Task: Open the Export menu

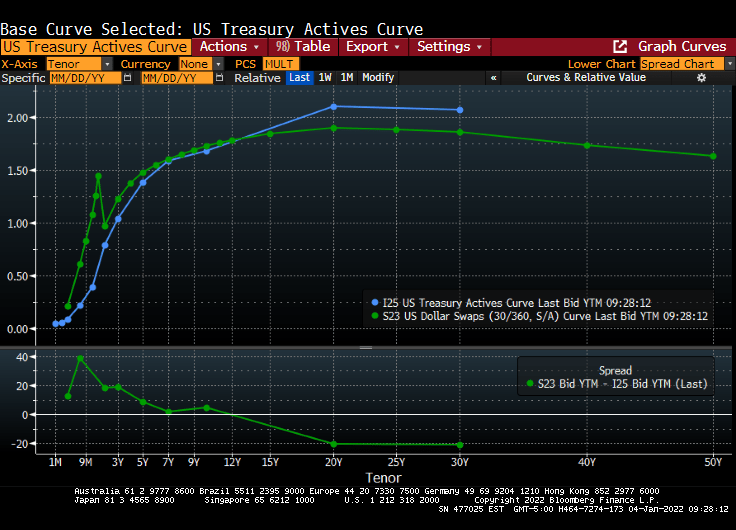Action: pyautogui.click(x=372, y=47)
